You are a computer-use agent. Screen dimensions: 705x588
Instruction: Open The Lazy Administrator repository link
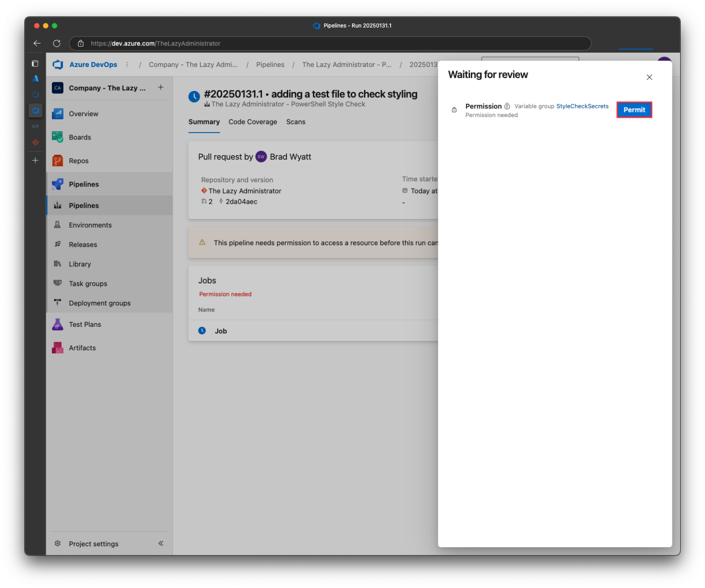coord(245,191)
